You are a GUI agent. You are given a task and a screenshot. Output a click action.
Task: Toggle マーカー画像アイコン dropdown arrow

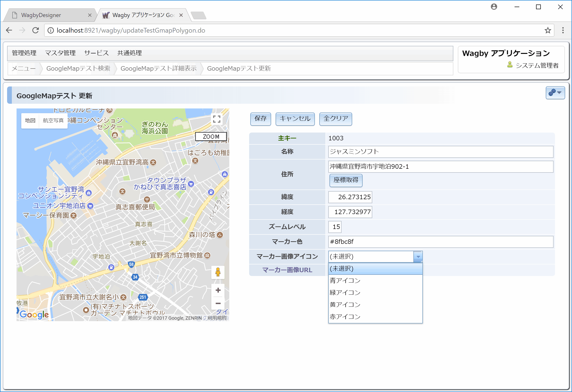point(418,257)
